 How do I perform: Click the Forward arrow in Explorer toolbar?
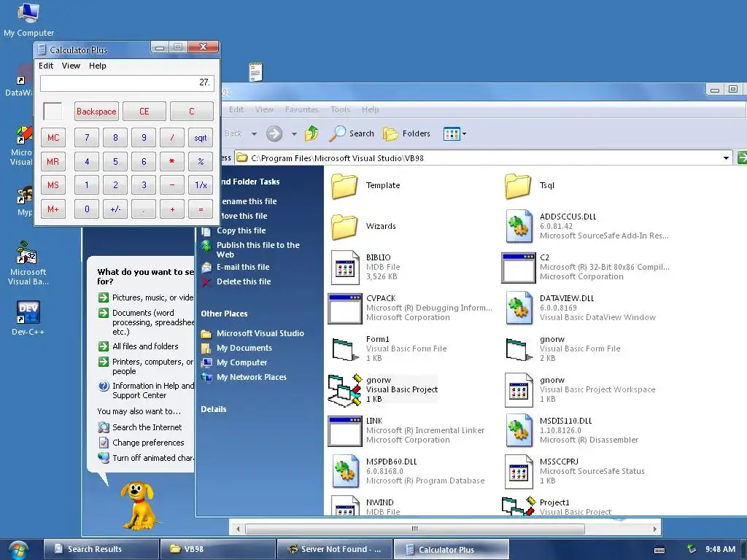(274, 134)
